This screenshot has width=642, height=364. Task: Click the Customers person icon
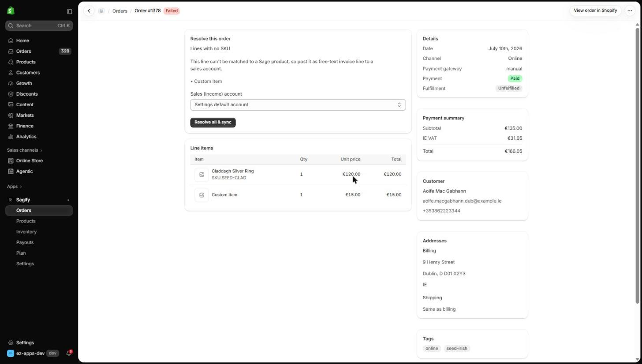(x=11, y=73)
